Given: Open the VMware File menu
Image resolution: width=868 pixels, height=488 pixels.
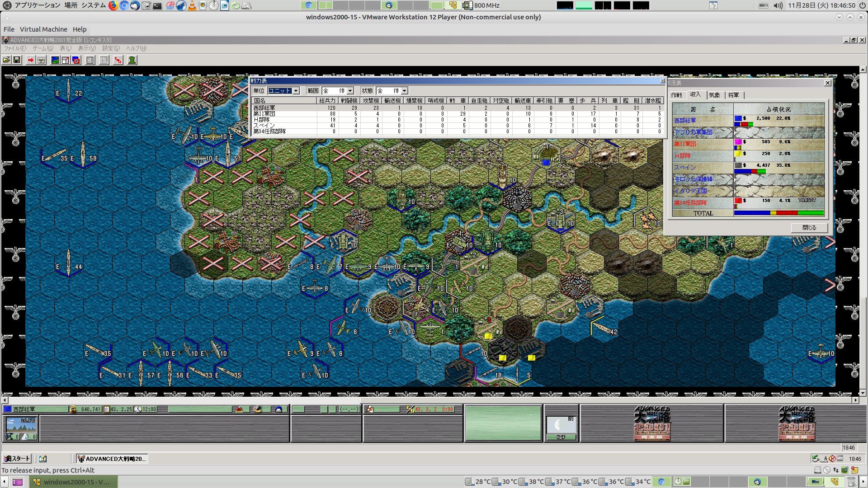Looking at the screenshot, I should pyautogui.click(x=9, y=29).
